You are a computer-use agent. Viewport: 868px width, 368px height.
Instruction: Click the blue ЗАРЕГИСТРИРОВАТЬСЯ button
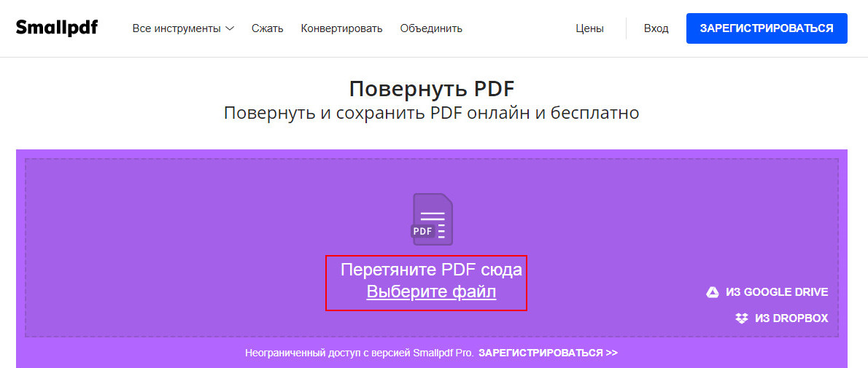tap(767, 28)
